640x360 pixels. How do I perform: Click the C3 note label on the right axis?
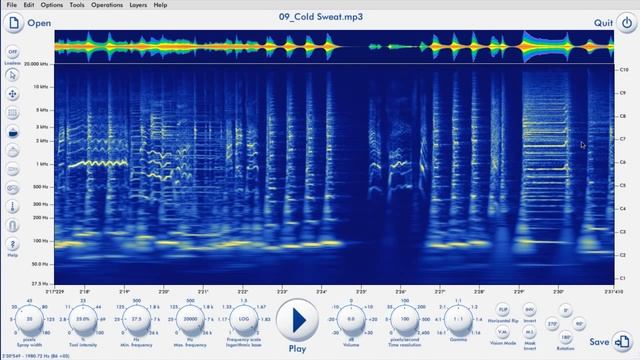pyautogui.click(x=623, y=231)
